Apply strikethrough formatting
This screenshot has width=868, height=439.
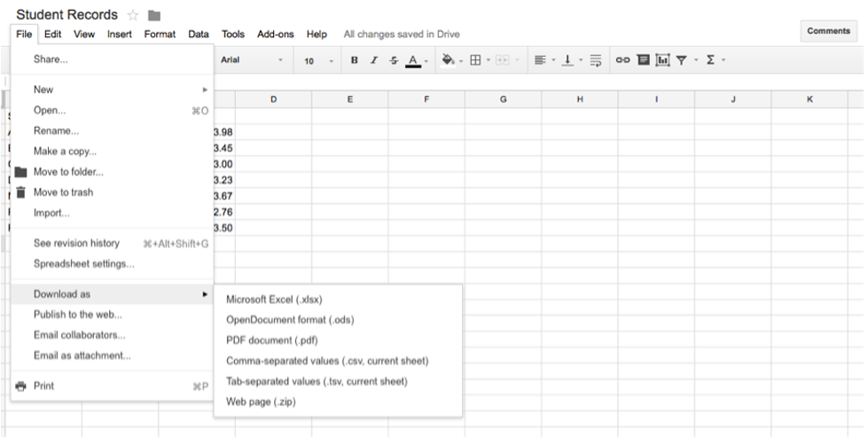click(x=394, y=60)
